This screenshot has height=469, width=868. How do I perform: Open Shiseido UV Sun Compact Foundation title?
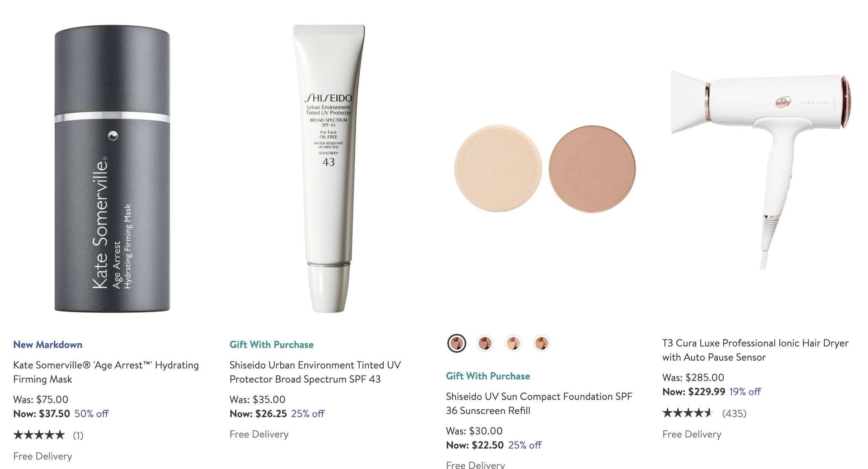pos(539,403)
